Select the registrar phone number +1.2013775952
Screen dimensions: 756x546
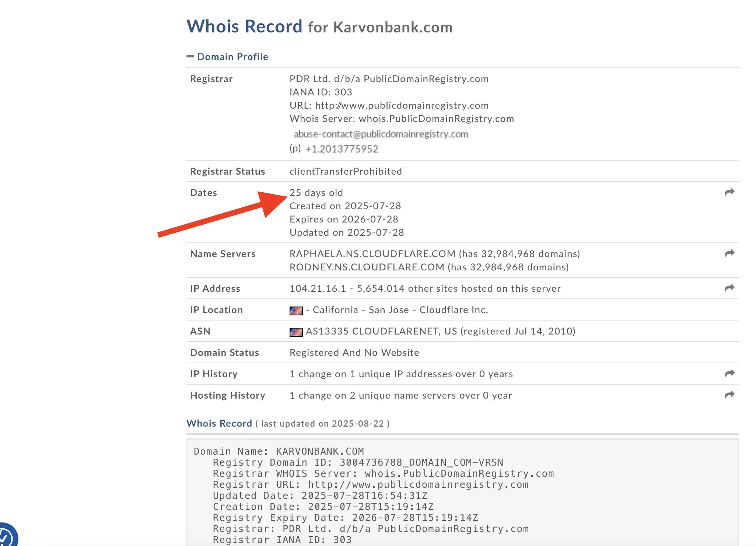[342, 149]
